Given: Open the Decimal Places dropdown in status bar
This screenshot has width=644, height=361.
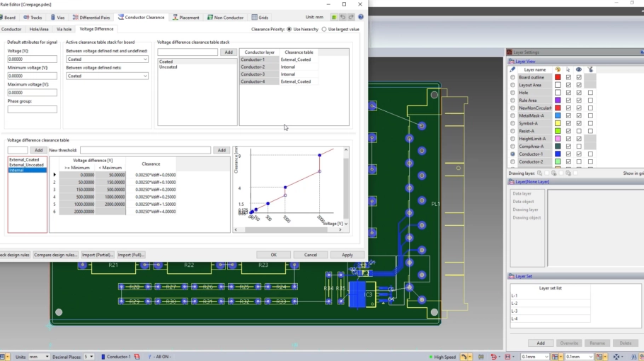Looking at the screenshot, I should [88, 357].
